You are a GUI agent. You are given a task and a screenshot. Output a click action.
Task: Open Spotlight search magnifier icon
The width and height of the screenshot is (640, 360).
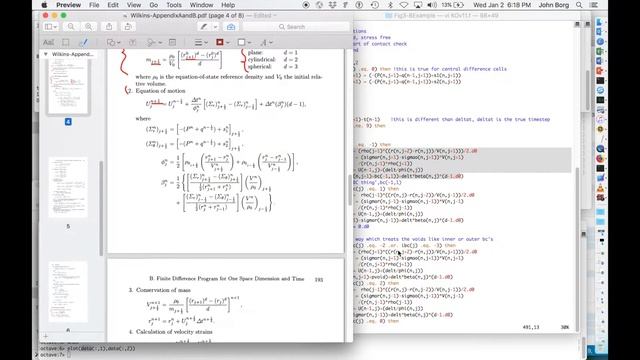point(579,5)
